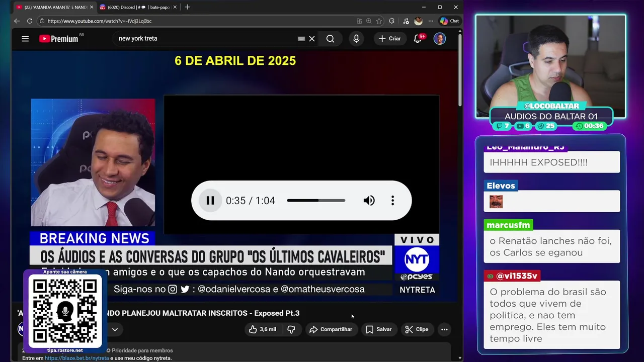Click the '6 DE ABRIL DE 2025' date text
The image size is (644, 362).
pyautogui.click(x=235, y=61)
